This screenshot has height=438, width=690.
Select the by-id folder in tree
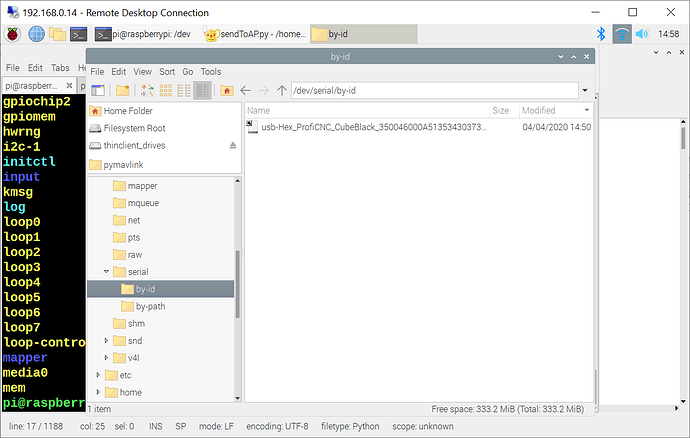161,289
